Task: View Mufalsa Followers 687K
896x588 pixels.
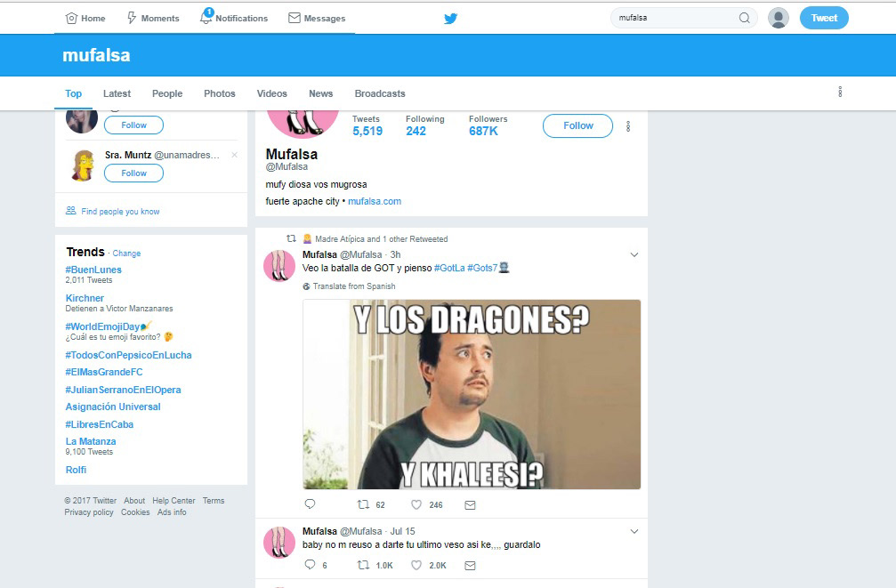Action: point(488,125)
